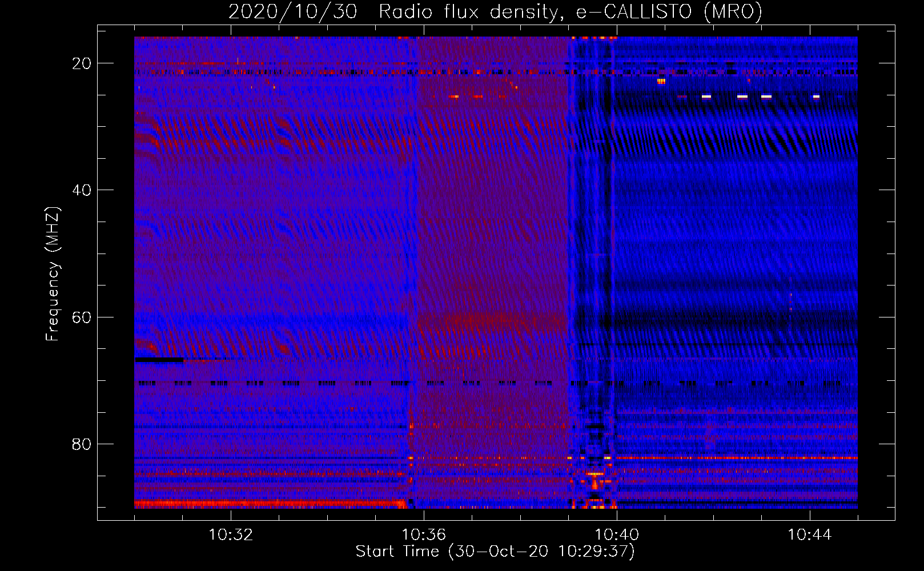The image size is (924, 571).
Task: Select the 'Frequency (MHZ)' axis label
Action: (53, 274)
